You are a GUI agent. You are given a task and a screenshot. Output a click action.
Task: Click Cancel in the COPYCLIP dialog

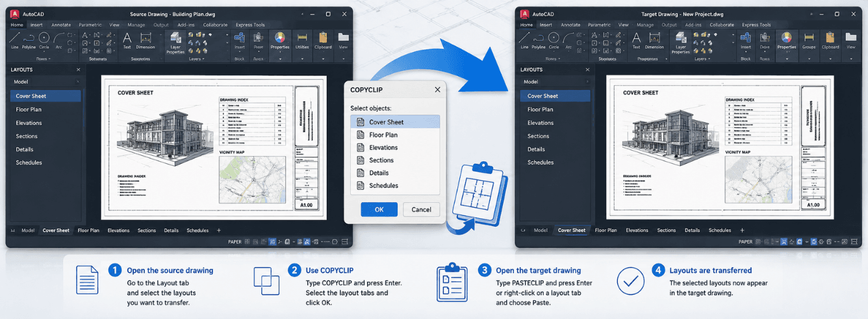pyautogui.click(x=421, y=209)
